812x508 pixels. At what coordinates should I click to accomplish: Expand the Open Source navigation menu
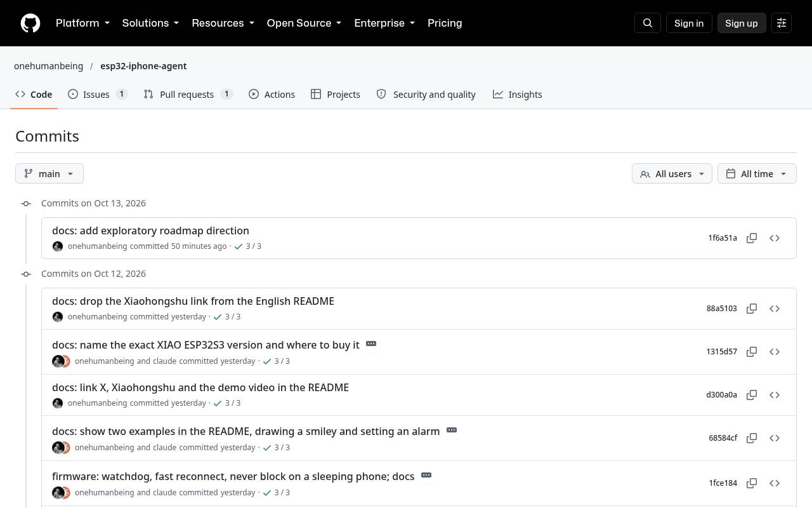(x=304, y=23)
